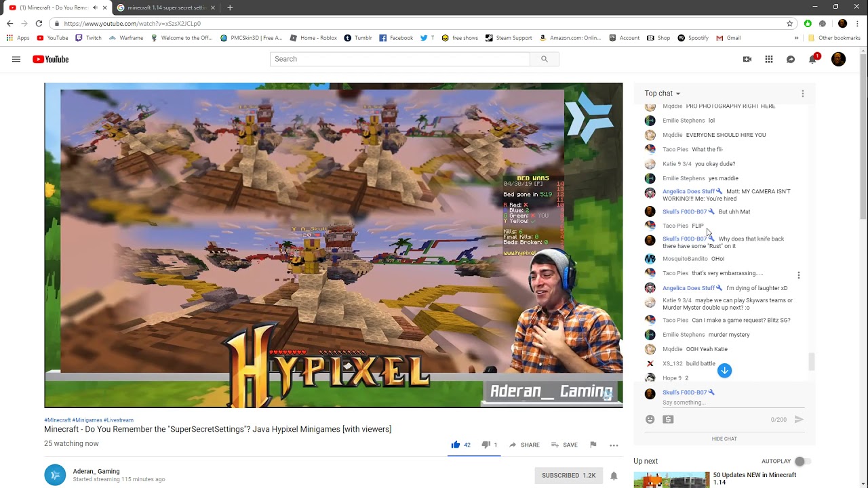This screenshot has height=488, width=868.
Task: Open the YouTube apps grid icon
Action: pyautogui.click(x=769, y=59)
